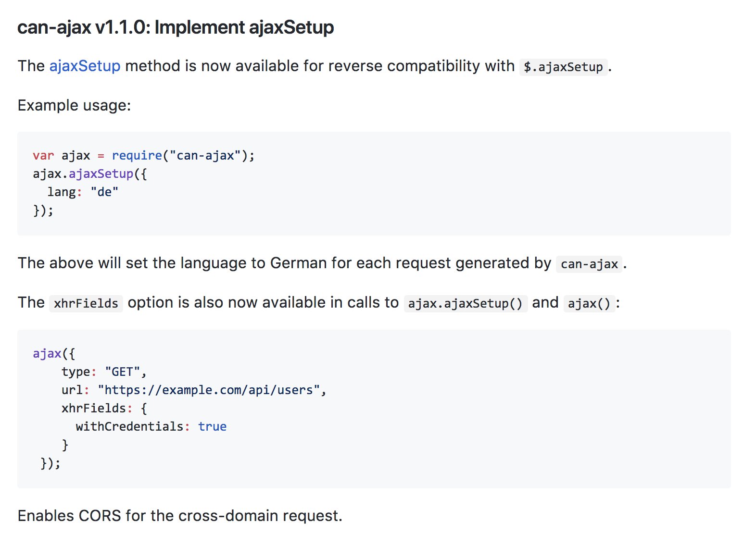Click the inline code '$.ajaxSetup'
The height and width of the screenshot is (546, 756).
tap(563, 67)
